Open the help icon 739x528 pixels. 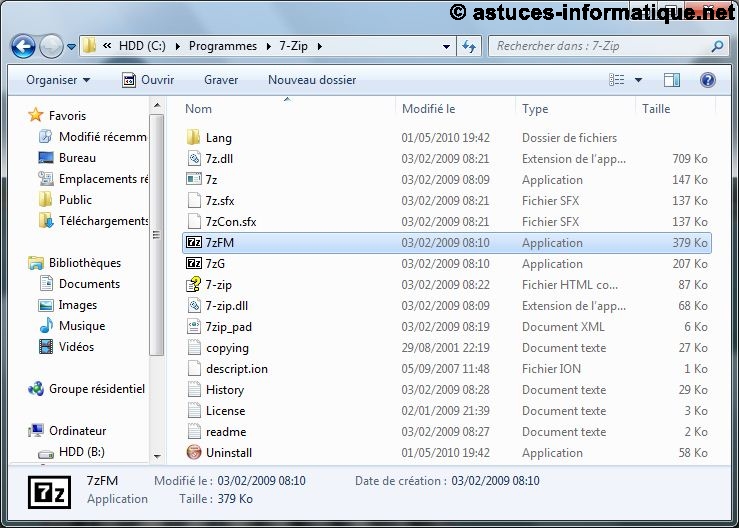tap(708, 80)
